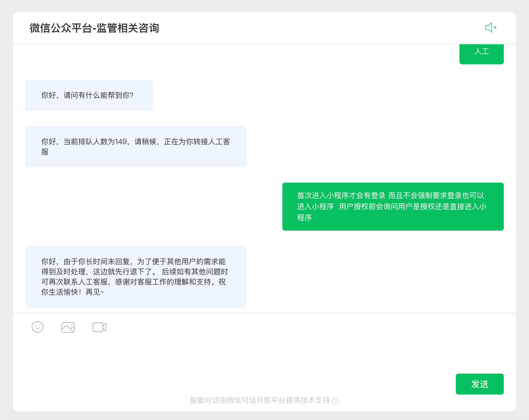Click the send image icon
The image size is (529, 420).
click(68, 327)
